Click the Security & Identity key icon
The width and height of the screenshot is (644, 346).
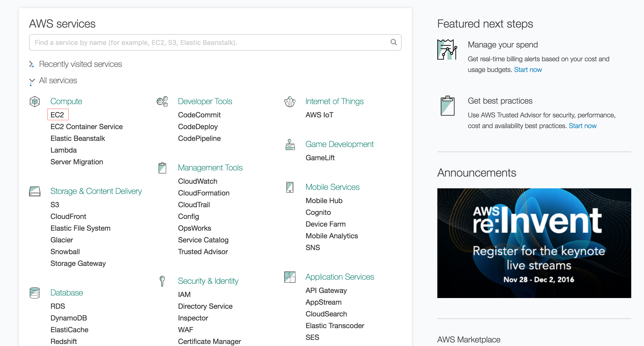tap(162, 281)
